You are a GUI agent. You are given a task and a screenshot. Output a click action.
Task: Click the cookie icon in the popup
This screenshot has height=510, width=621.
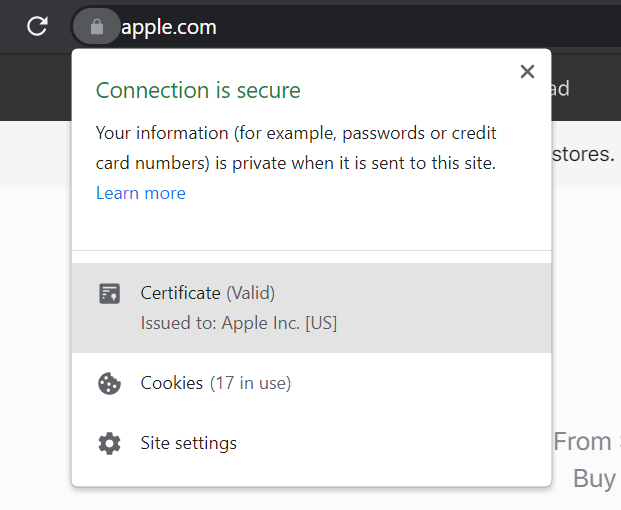pyautogui.click(x=110, y=383)
